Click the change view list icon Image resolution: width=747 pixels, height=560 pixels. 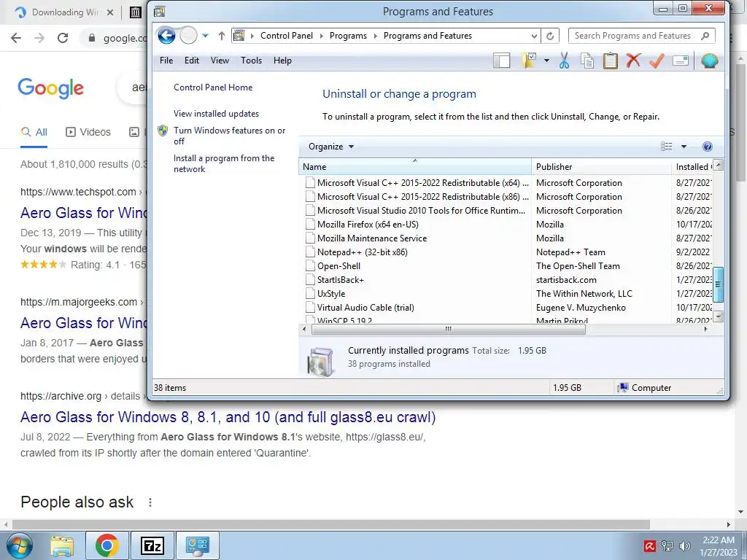(667, 146)
